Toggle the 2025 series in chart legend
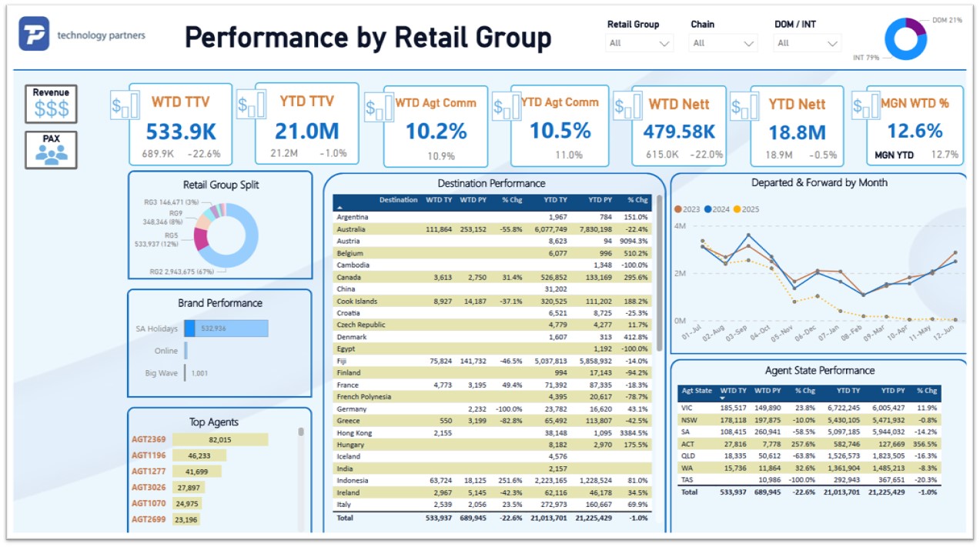This screenshot has width=980, height=547. coord(746,209)
